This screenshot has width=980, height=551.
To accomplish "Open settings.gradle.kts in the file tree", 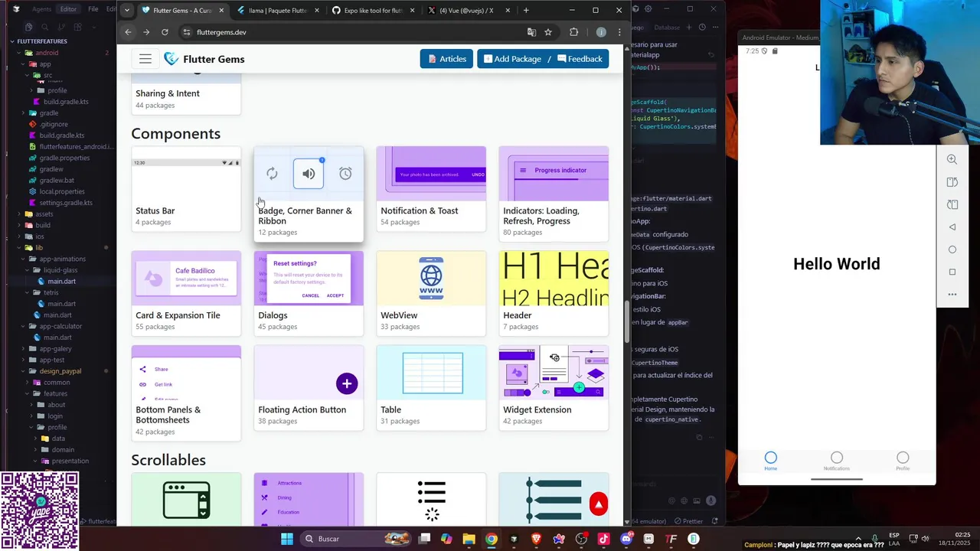I will tap(66, 203).
